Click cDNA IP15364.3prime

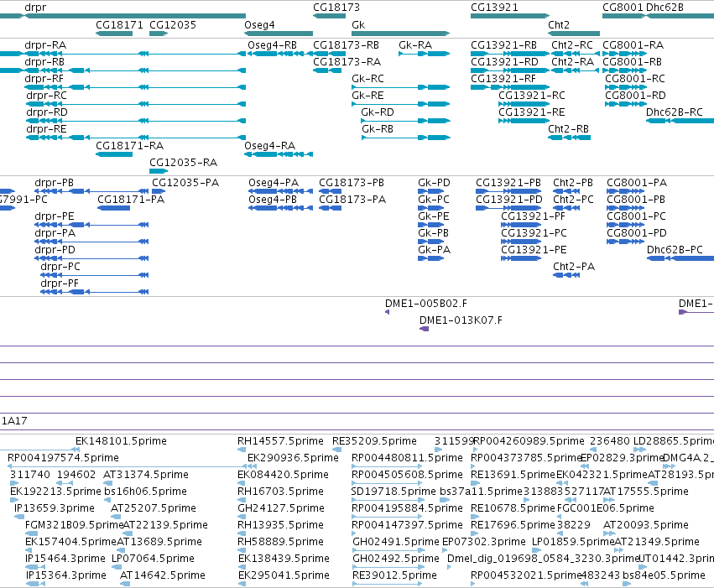tap(35, 584)
